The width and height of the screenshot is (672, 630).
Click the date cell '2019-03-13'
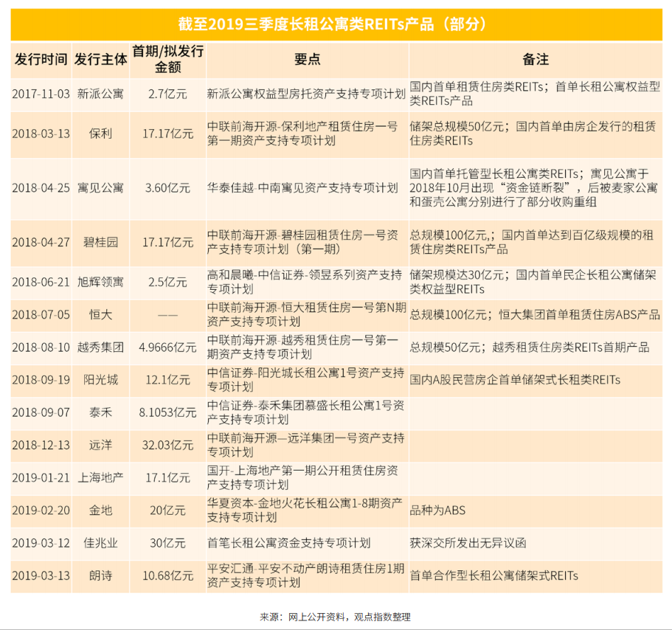click(41, 575)
